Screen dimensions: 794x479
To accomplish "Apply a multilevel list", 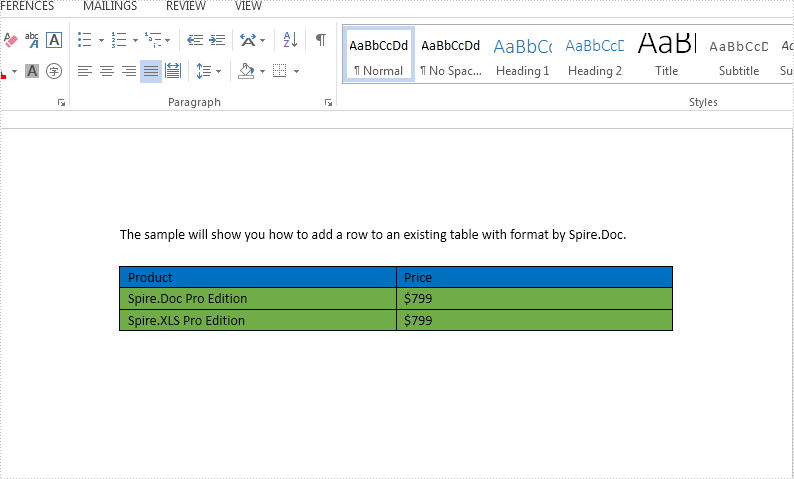I will click(153, 39).
